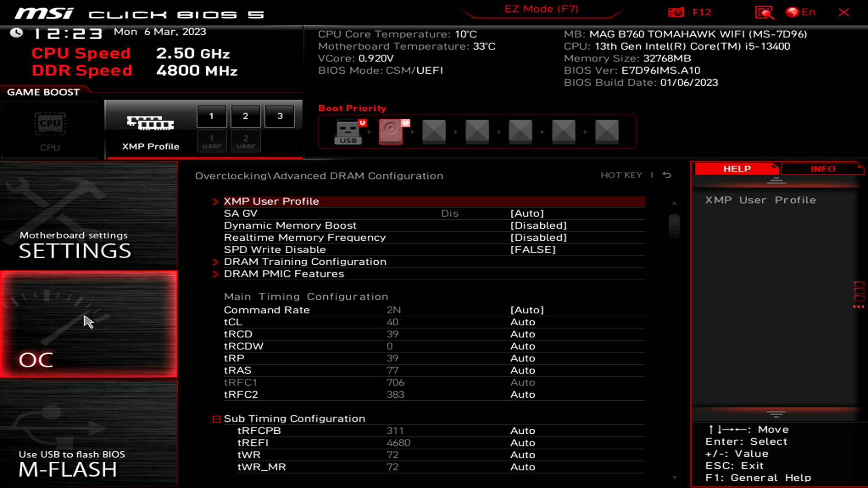This screenshot has width=868, height=488.
Task: Expand XMP User Profile section
Action: [271, 201]
